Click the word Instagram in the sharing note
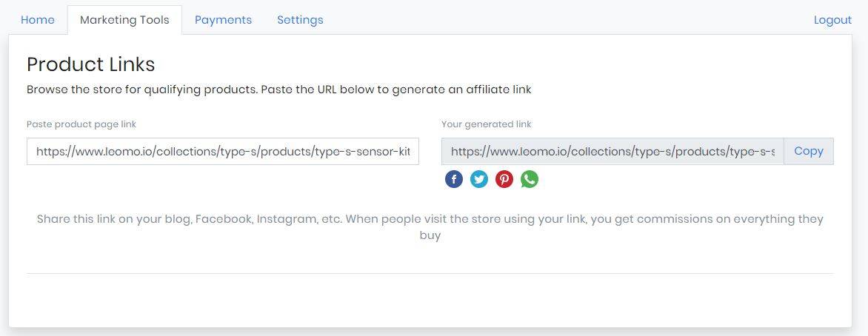 286,219
